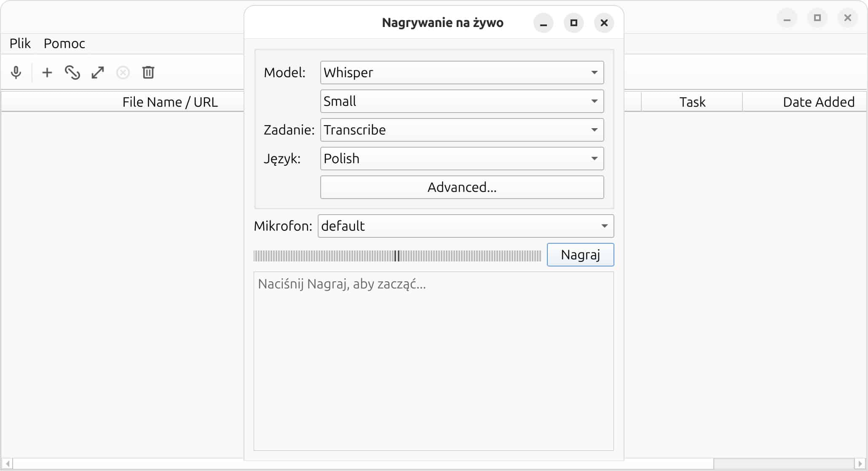The width and height of the screenshot is (868, 471).
Task: Click the plus icon to import a file
Action: point(47,73)
